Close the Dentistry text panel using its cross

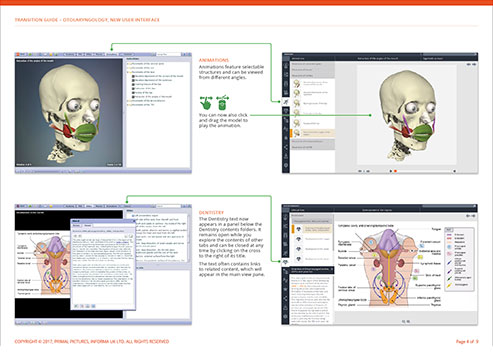pos(331,269)
